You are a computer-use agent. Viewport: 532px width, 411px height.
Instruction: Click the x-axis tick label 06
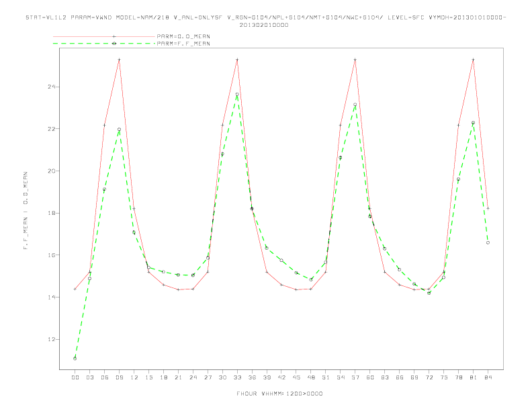105,377
